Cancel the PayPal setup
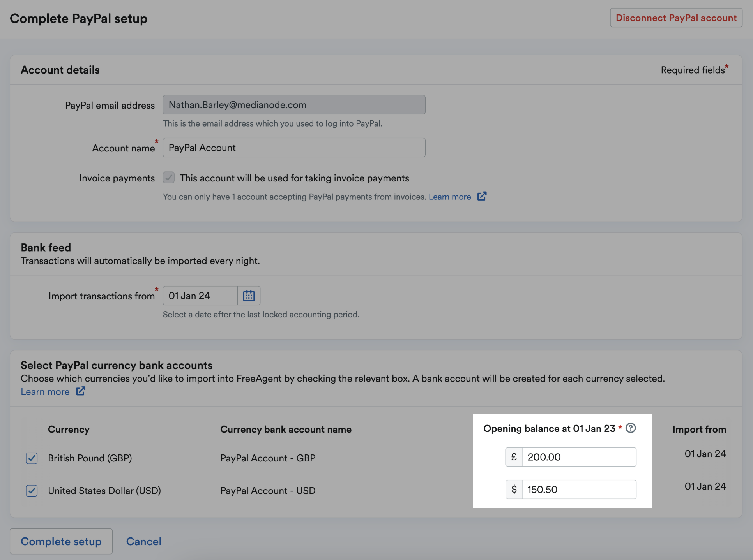 [x=144, y=541]
